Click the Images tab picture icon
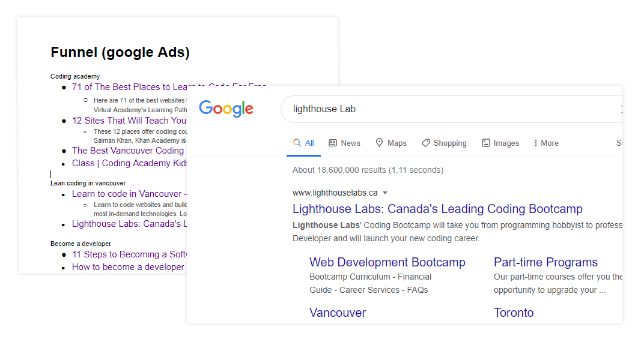The width and height of the screenshot is (644, 342). [486, 143]
